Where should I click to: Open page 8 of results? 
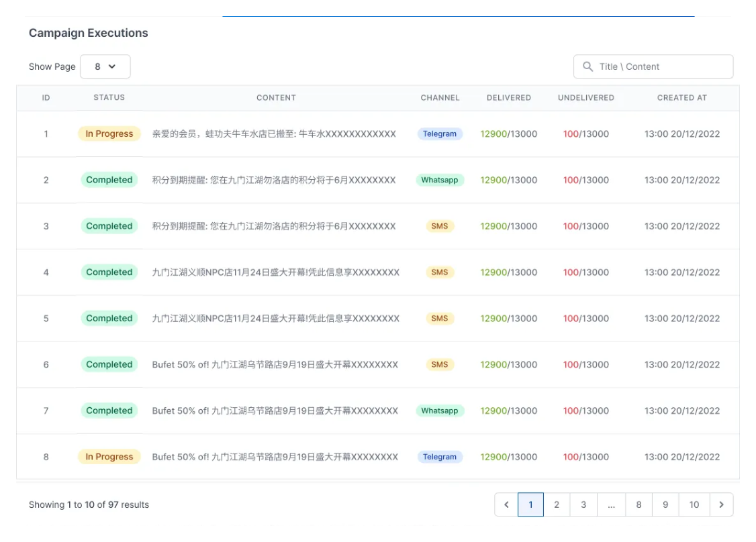pyautogui.click(x=639, y=504)
